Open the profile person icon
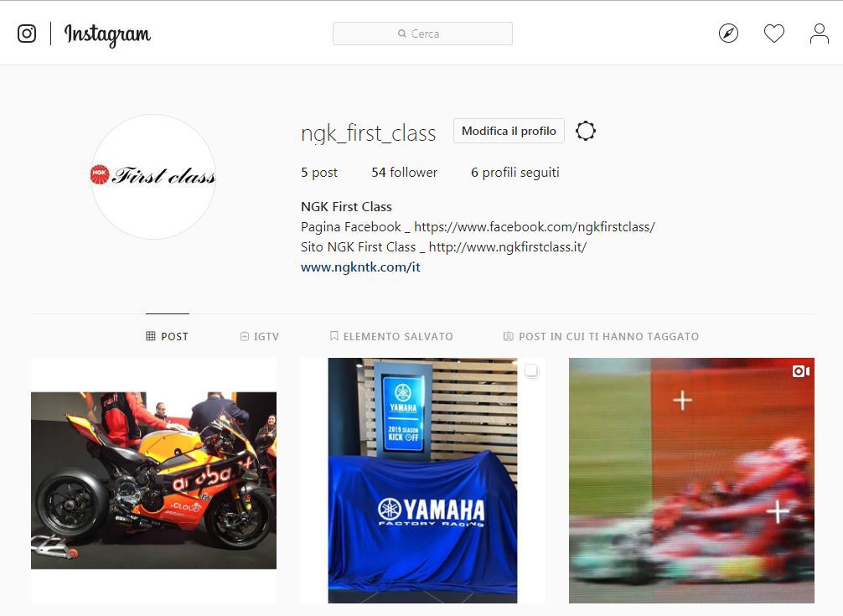The height and width of the screenshot is (616, 843). [x=820, y=34]
